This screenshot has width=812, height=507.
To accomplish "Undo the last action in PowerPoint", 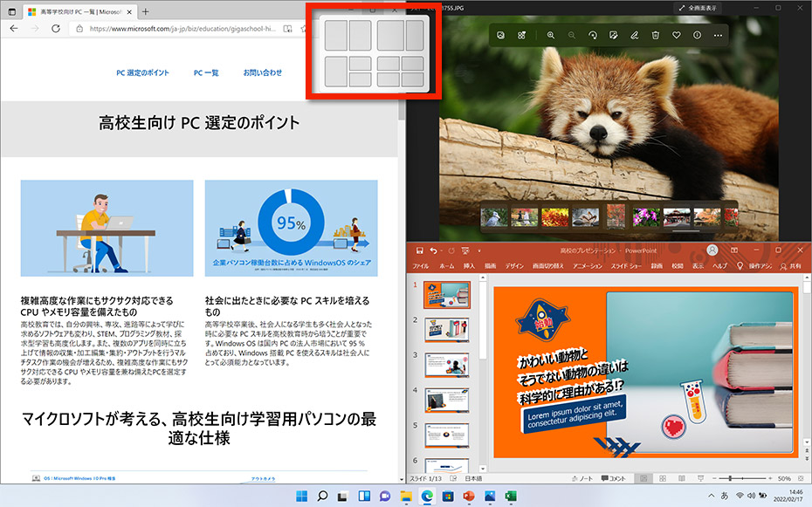I will click(x=433, y=251).
